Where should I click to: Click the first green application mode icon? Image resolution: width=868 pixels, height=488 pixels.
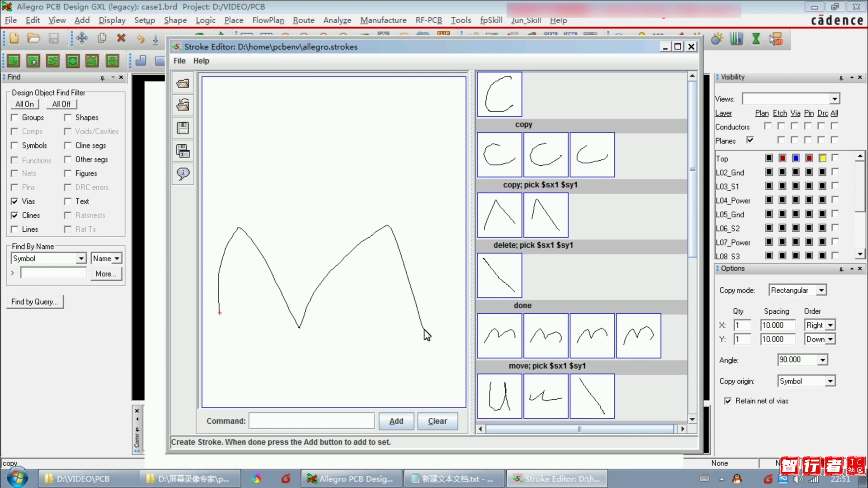(13, 61)
